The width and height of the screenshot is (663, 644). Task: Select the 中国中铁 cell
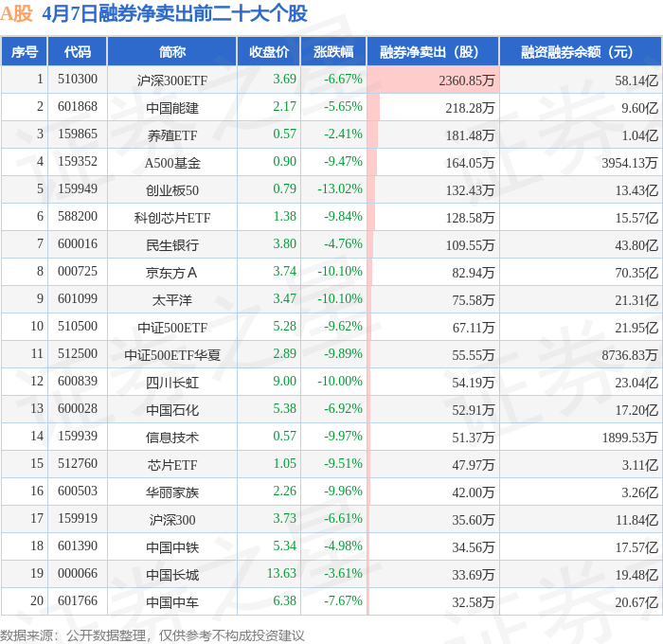tap(172, 547)
